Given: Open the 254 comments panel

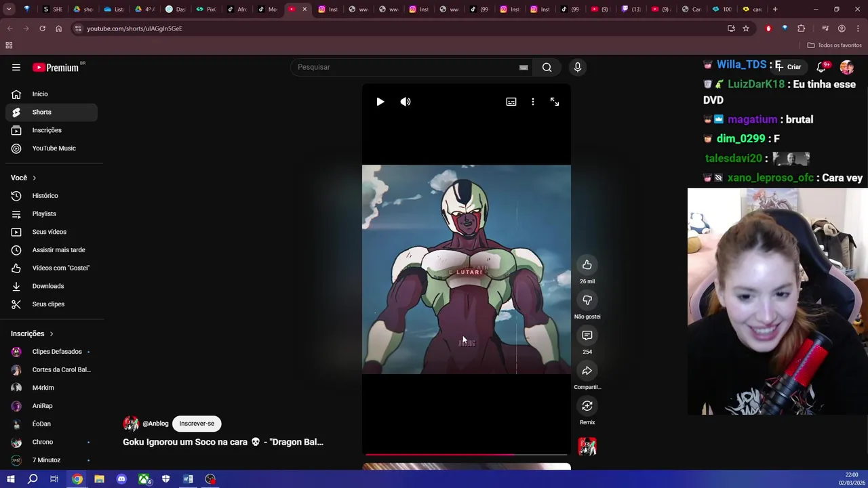Looking at the screenshot, I should point(587,335).
